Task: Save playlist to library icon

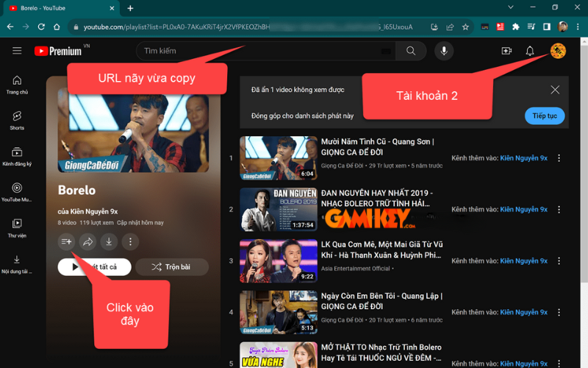Action: (x=66, y=241)
